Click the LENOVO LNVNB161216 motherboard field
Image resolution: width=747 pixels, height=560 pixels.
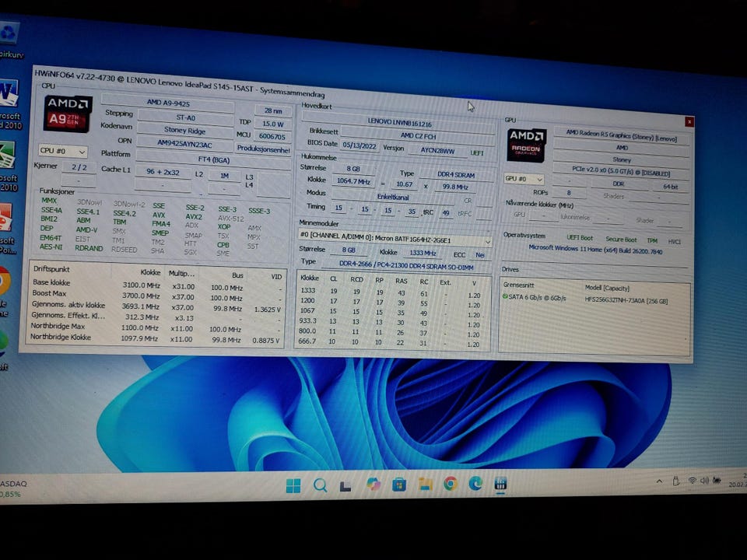coord(399,123)
